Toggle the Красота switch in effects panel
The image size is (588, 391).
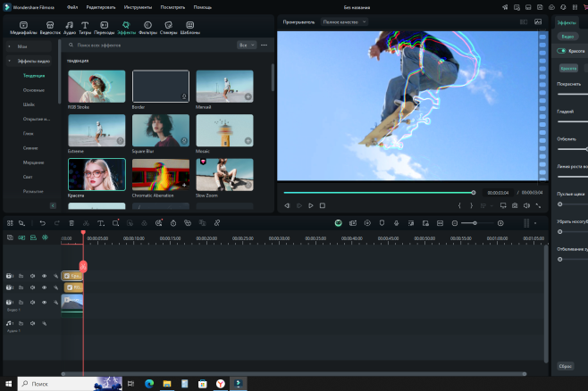click(561, 51)
